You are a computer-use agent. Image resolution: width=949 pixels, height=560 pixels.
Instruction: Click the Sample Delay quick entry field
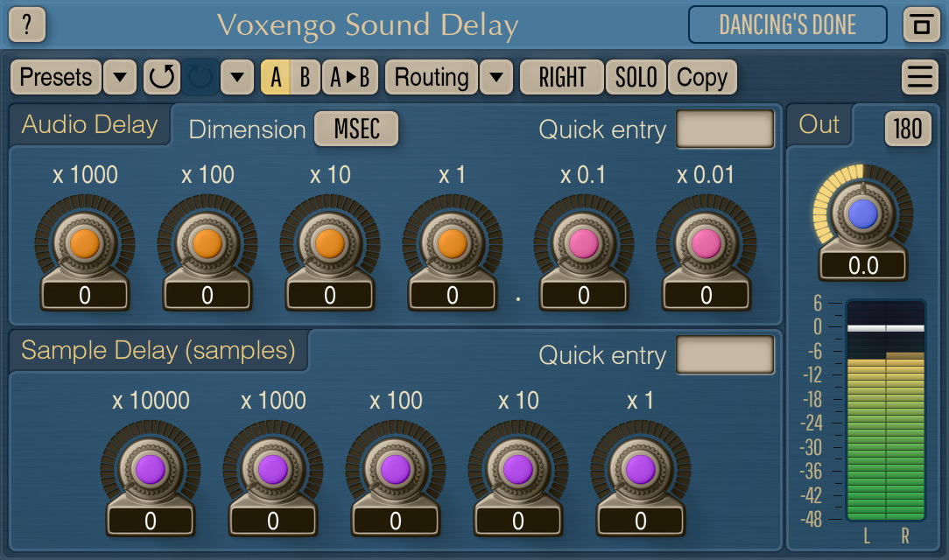pyautogui.click(x=725, y=355)
